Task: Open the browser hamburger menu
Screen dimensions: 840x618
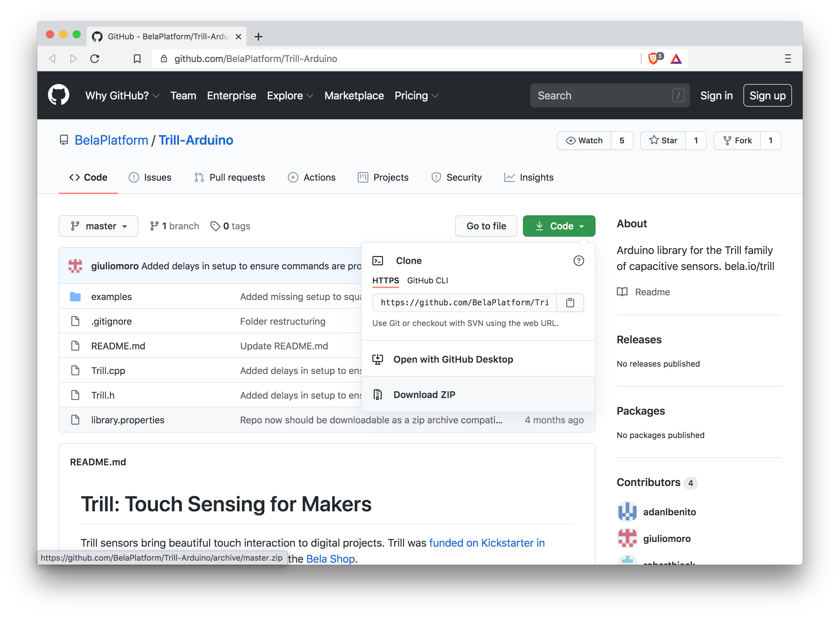Action: (x=788, y=59)
